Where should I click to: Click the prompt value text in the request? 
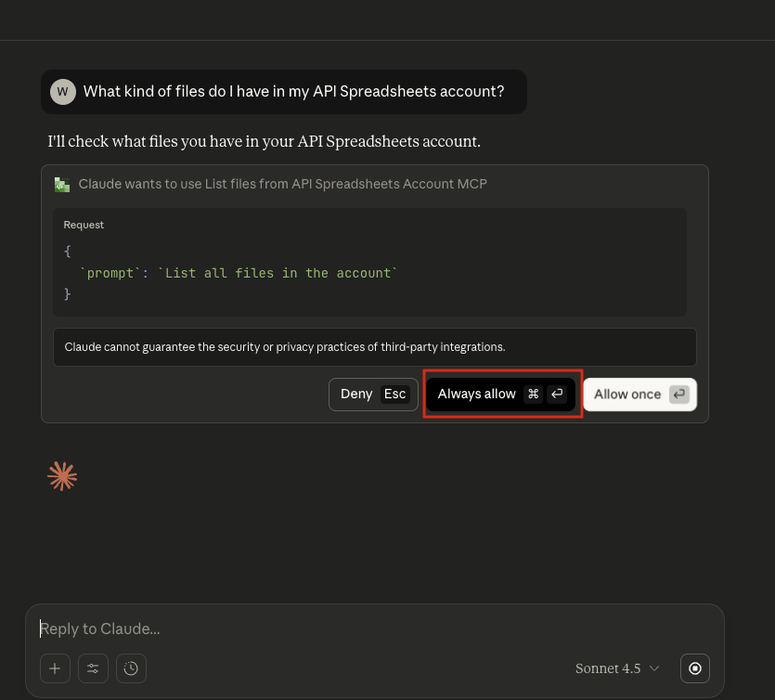[274, 272]
